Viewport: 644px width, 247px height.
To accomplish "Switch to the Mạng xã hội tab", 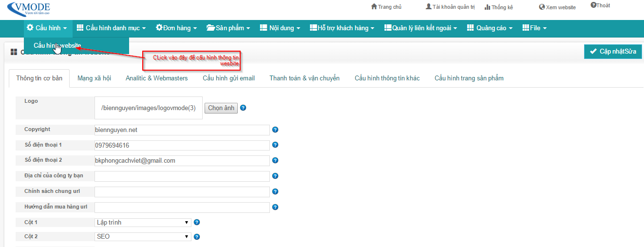I will pyautogui.click(x=94, y=78).
